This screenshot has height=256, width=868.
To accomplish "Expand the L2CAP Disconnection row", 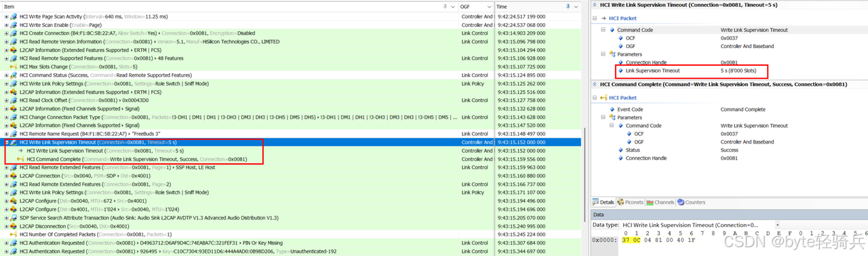I will pyautogui.click(x=7, y=226).
